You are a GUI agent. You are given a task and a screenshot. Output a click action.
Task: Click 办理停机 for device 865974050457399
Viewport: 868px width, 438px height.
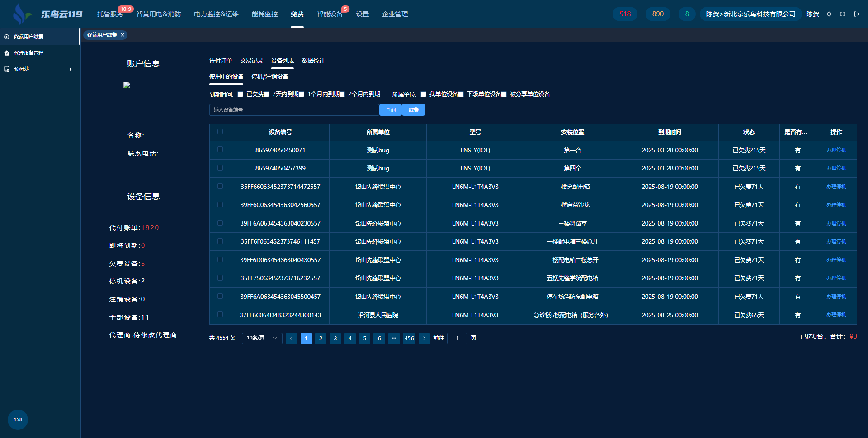click(836, 168)
